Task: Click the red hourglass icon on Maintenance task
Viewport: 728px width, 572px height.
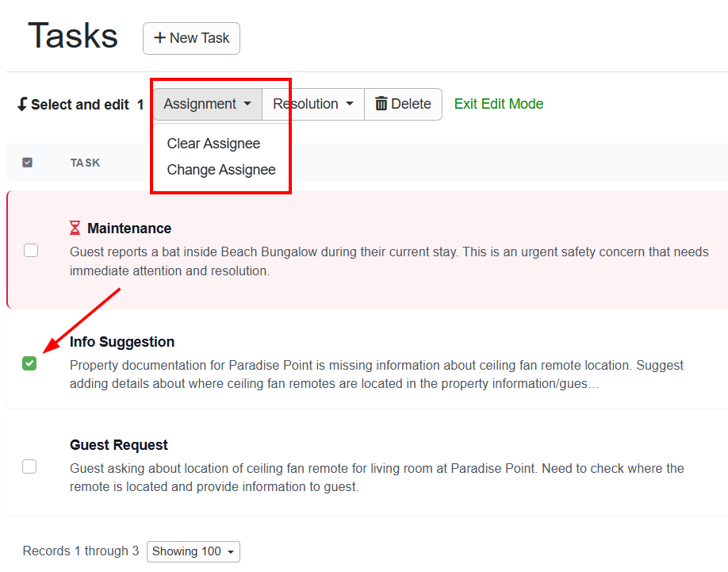Action: 75,228
